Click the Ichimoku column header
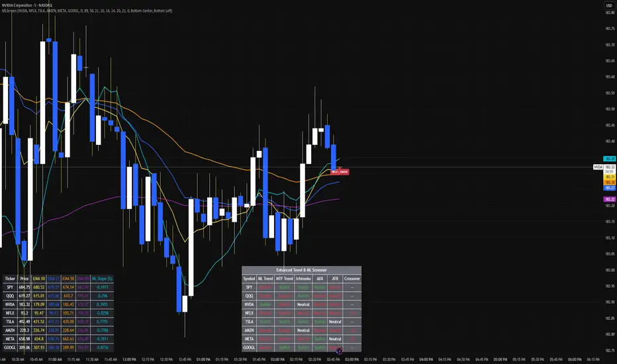617x364 pixels. tap(303, 279)
